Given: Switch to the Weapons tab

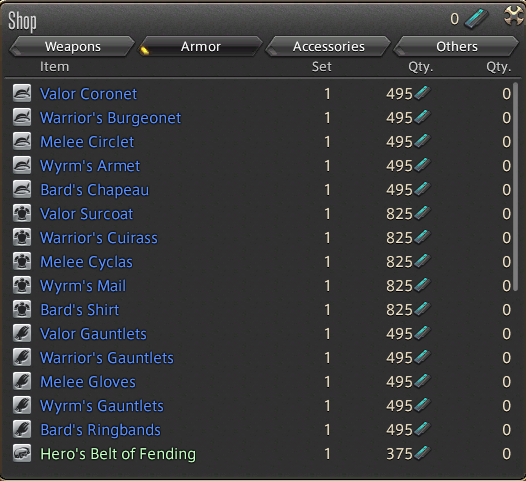Looking at the screenshot, I should click(72, 46).
